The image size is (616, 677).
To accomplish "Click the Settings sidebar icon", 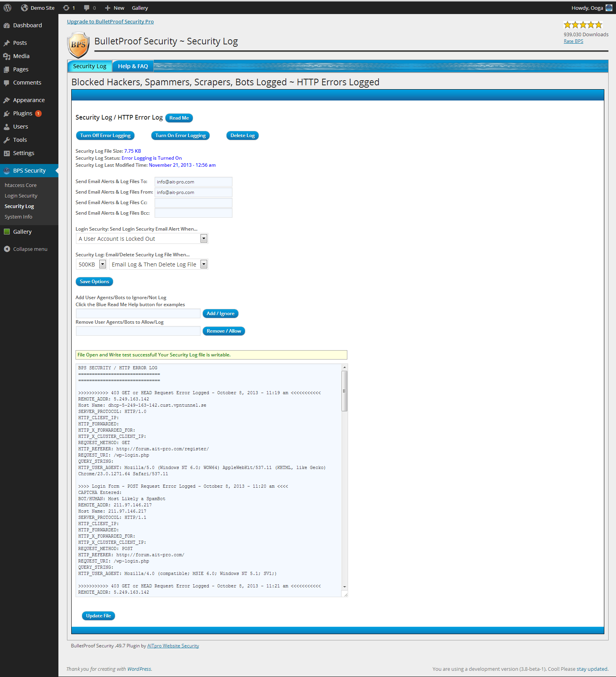I will [7, 153].
